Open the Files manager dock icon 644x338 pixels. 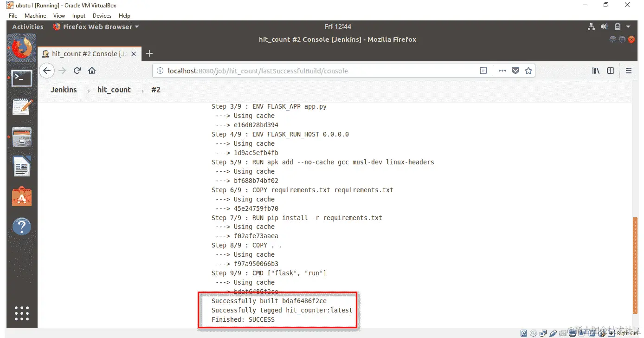pyautogui.click(x=22, y=137)
